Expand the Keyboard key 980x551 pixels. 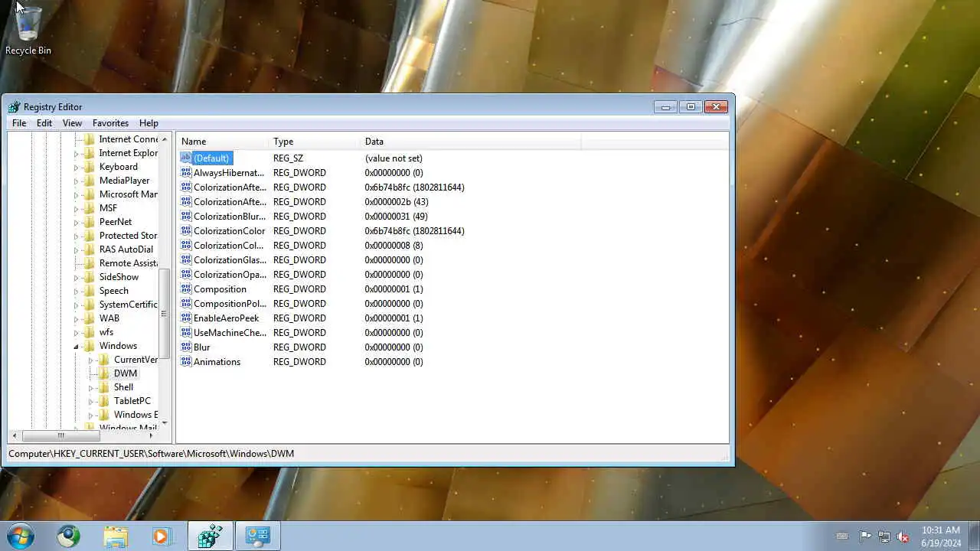(x=77, y=167)
